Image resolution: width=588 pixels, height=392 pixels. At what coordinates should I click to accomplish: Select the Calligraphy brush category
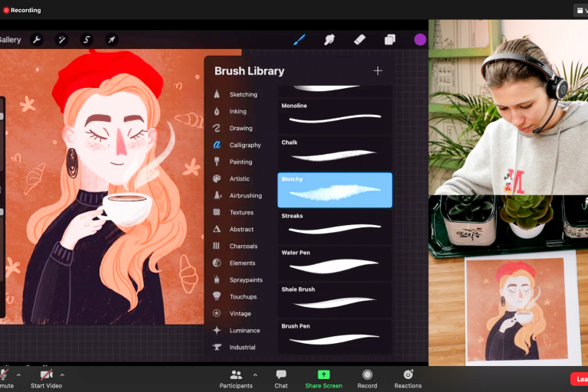coord(244,145)
